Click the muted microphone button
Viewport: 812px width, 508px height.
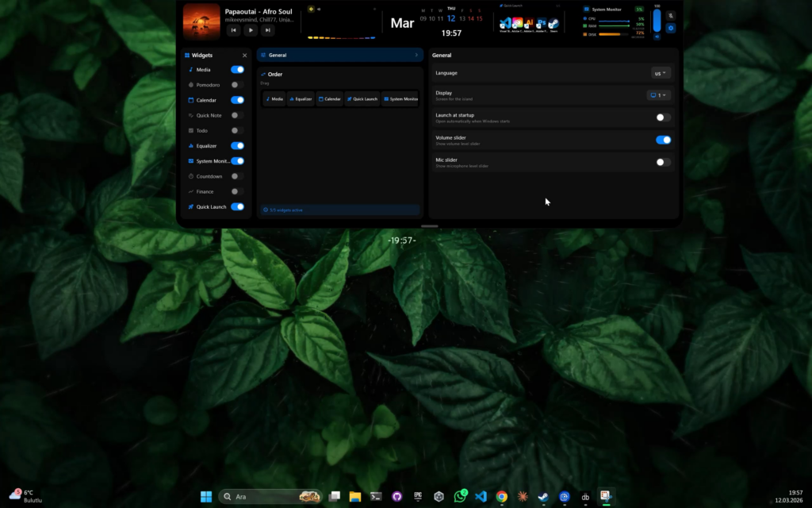coord(671,16)
